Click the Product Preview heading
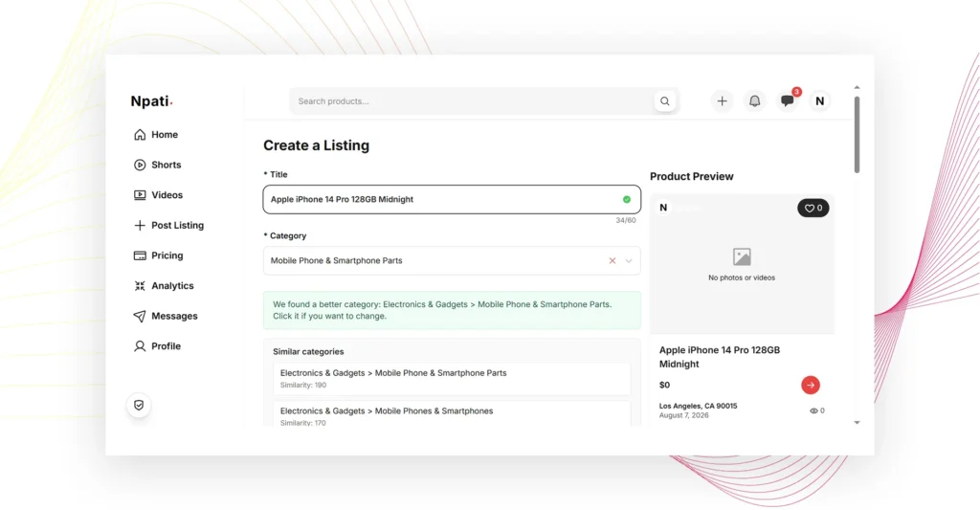The image size is (980, 510). pyautogui.click(x=691, y=176)
